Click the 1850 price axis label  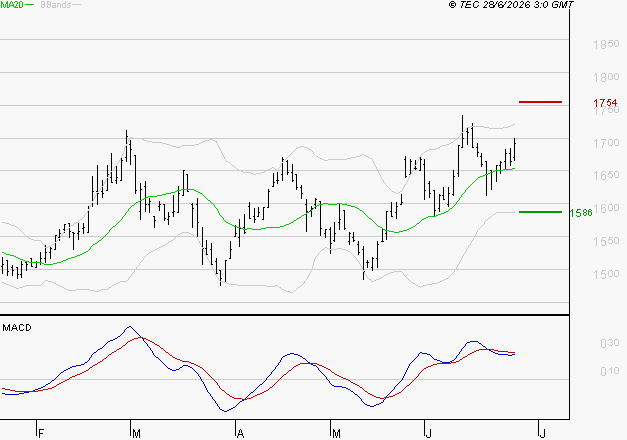pyautogui.click(x=606, y=44)
